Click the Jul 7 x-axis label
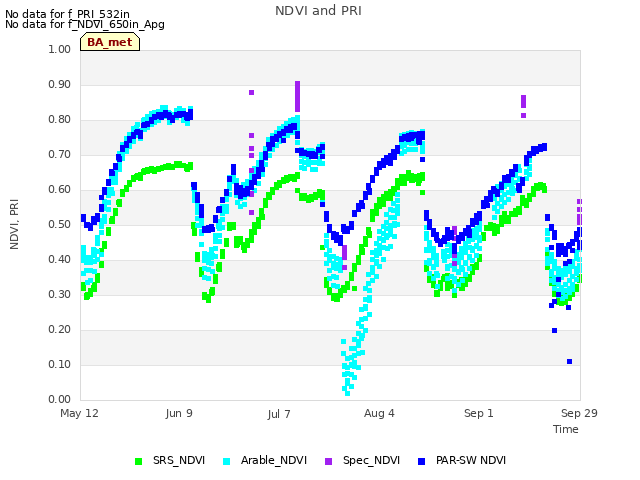The width and height of the screenshot is (640, 480). point(279,414)
